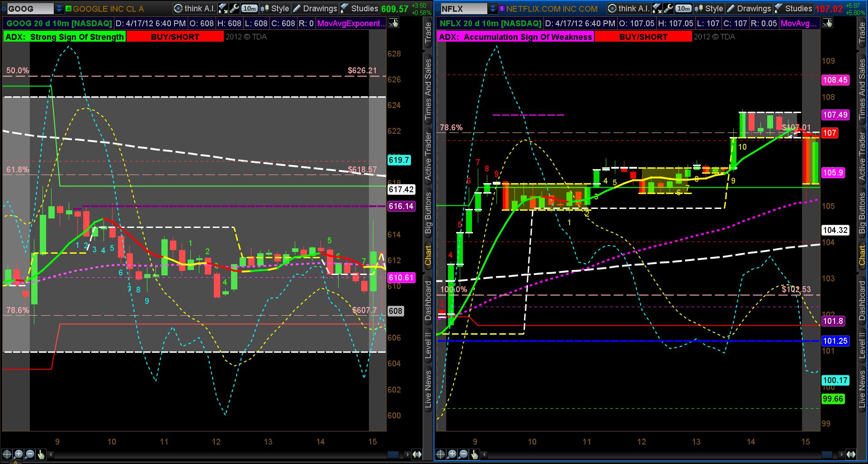This screenshot has width=868, height=464.
Task: Zoom in on the NFLX chart
Action: pos(452,455)
